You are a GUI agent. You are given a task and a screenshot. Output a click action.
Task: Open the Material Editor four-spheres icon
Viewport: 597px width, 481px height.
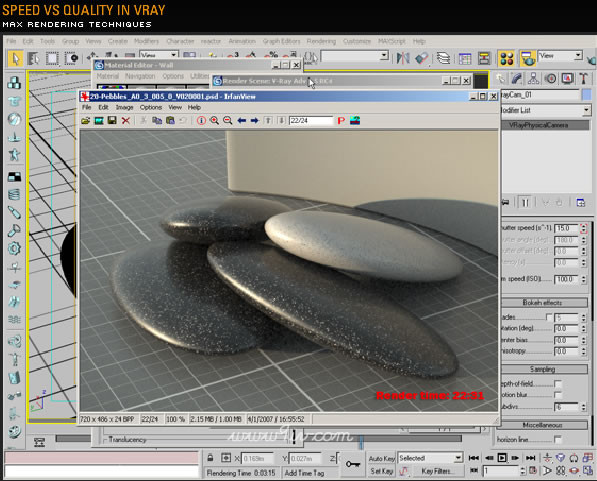coord(506,59)
